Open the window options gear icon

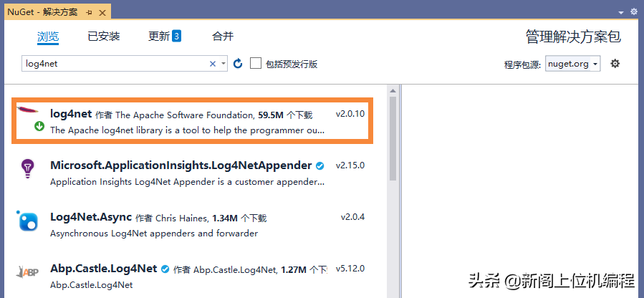634,12
